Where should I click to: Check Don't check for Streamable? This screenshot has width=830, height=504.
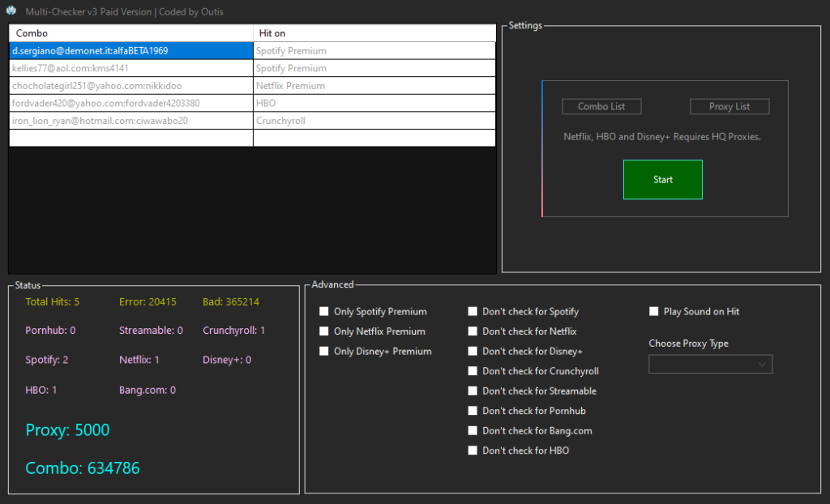click(473, 391)
